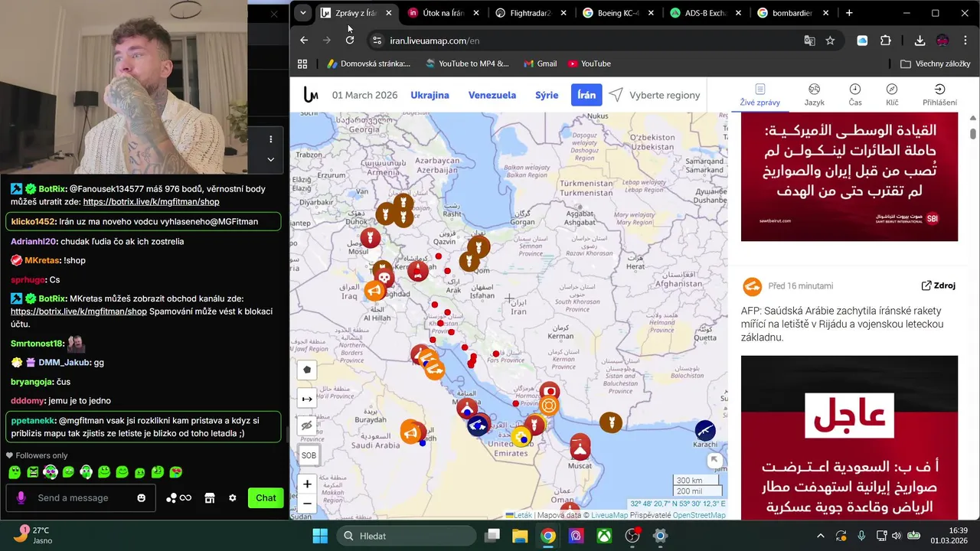Open the Čas time filter
The image size is (980, 551).
point(855,95)
